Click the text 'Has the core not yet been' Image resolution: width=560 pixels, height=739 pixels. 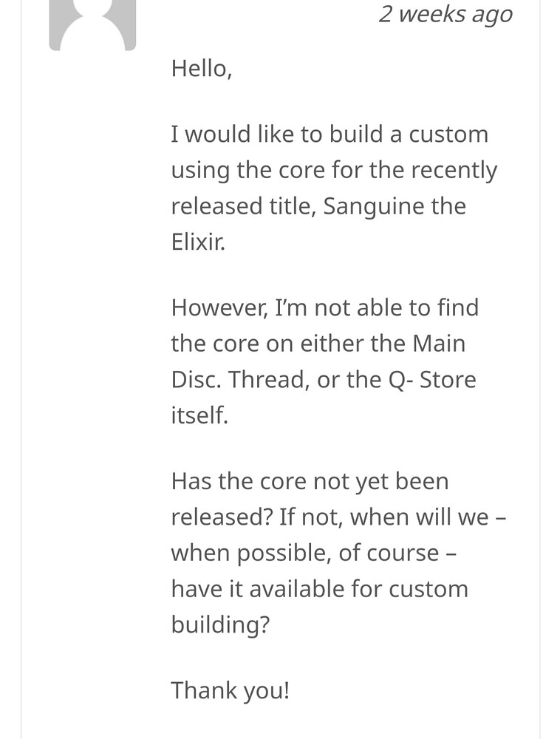tap(310, 482)
